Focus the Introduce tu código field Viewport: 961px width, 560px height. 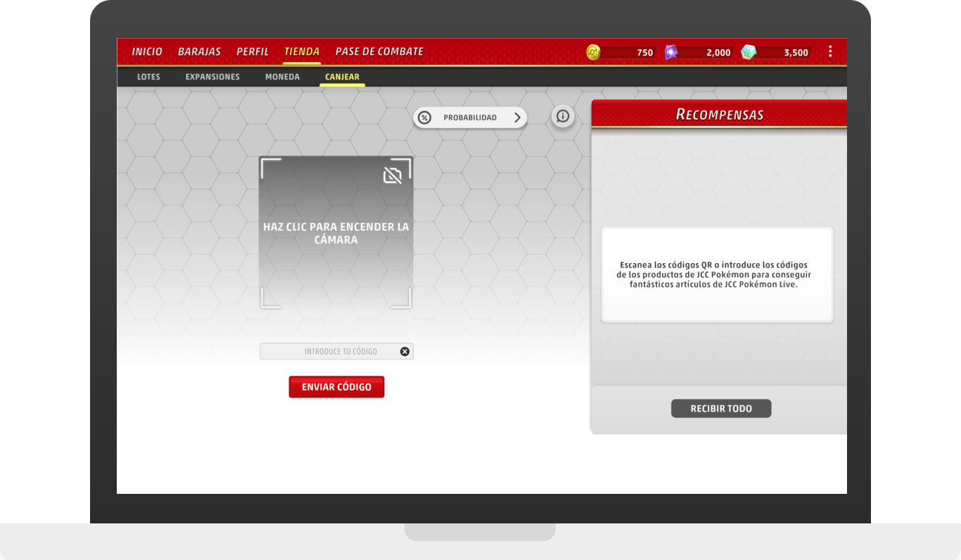click(x=331, y=352)
